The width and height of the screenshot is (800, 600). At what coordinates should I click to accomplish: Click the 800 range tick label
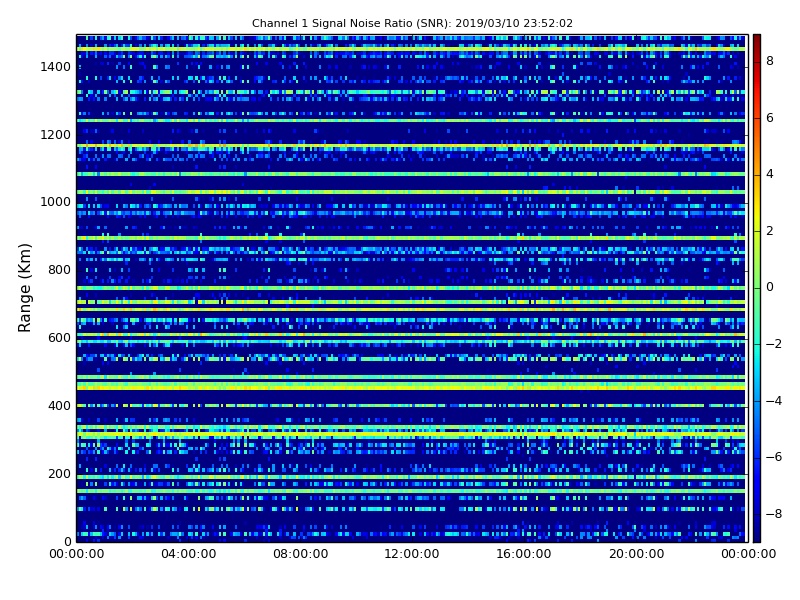[59, 270]
